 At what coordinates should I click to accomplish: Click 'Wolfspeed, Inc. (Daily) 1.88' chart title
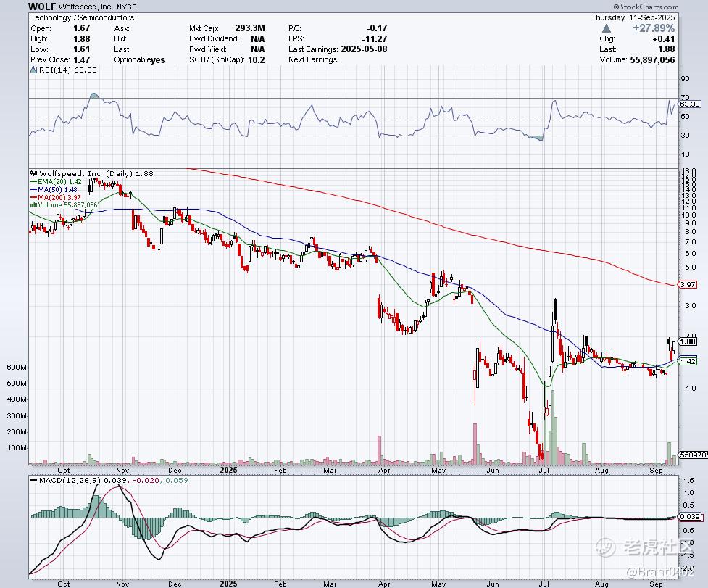click(96, 173)
